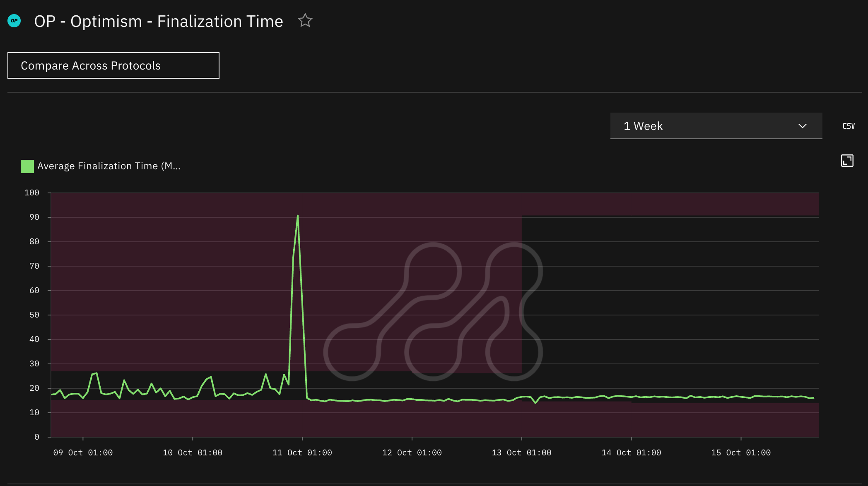Click the favorite star icon

pos(305,21)
